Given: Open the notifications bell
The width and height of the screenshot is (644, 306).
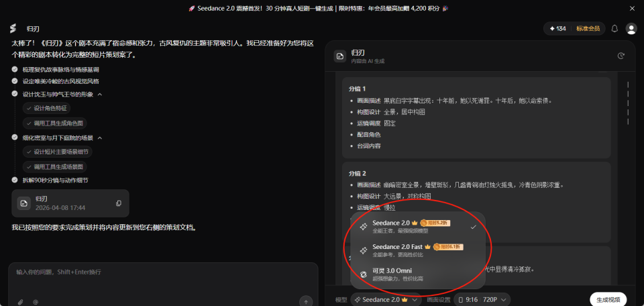Looking at the screenshot, I should [615, 28].
